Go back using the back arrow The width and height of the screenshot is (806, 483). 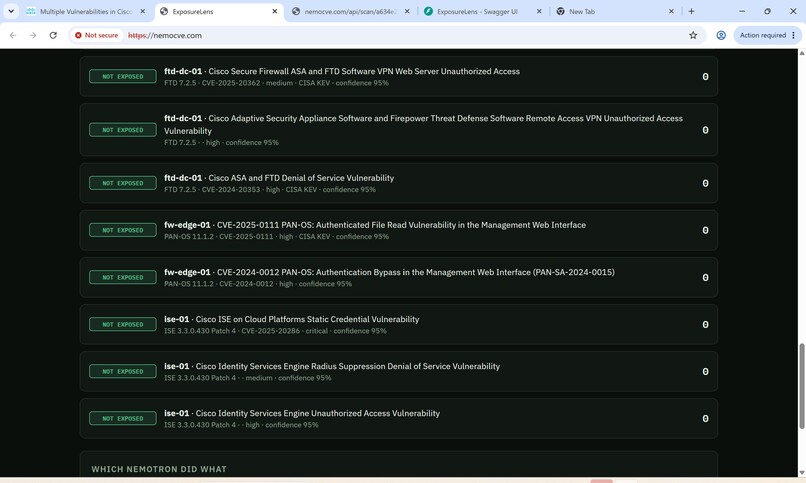[x=13, y=35]
